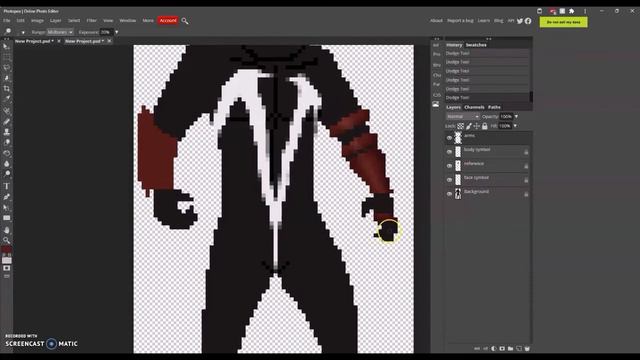Click the new layer icon below the layers
Screen dimensions: 640x360
point(519,349)
